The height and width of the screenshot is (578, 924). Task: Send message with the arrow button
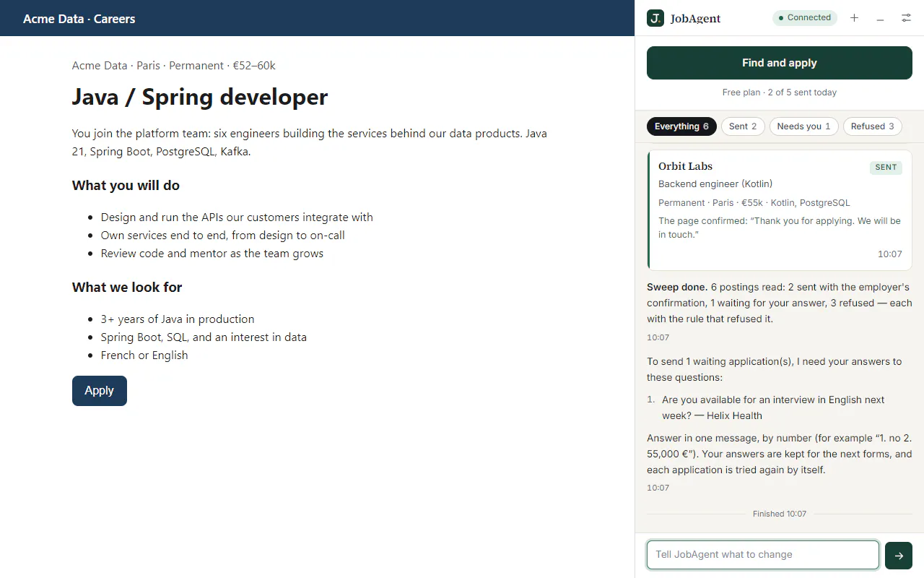point(899,556)
